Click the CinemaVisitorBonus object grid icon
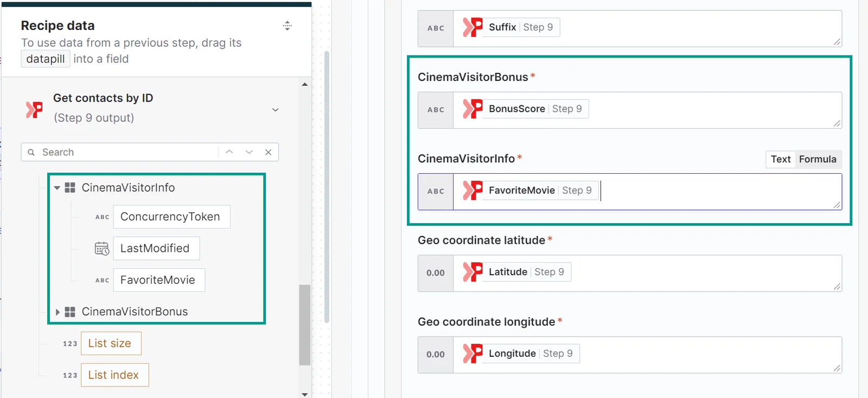868x398 pixels. (70, 312)
